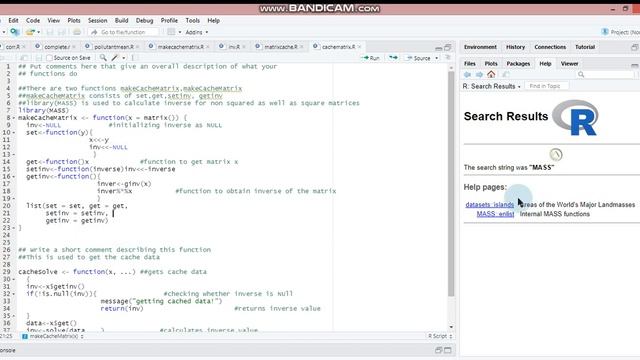Click the Help pane back arrow

click(468, 74)
